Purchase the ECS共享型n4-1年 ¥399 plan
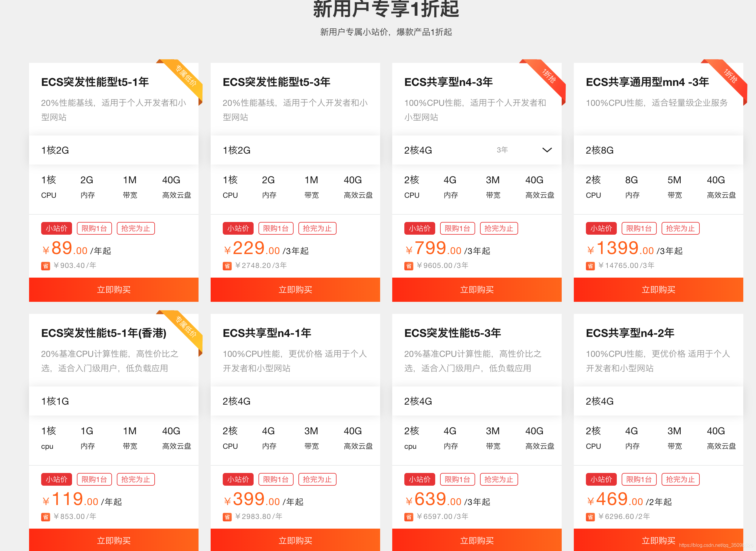 click(x=295, y=540)
